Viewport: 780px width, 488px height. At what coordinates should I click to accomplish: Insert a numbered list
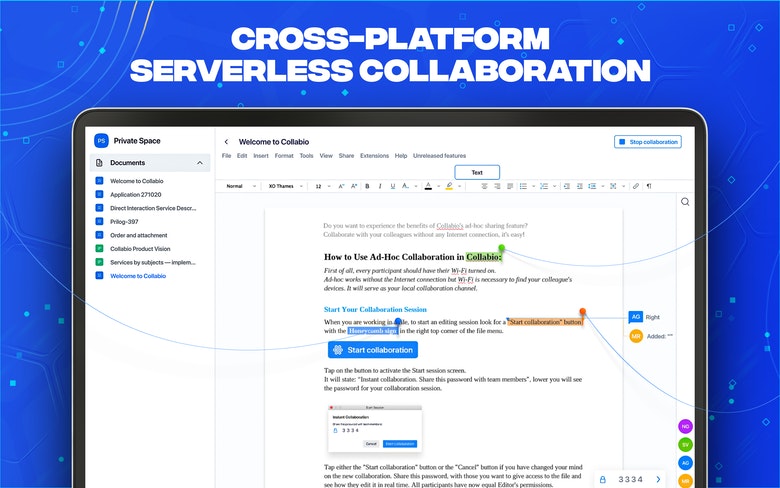tap(544, 186)
